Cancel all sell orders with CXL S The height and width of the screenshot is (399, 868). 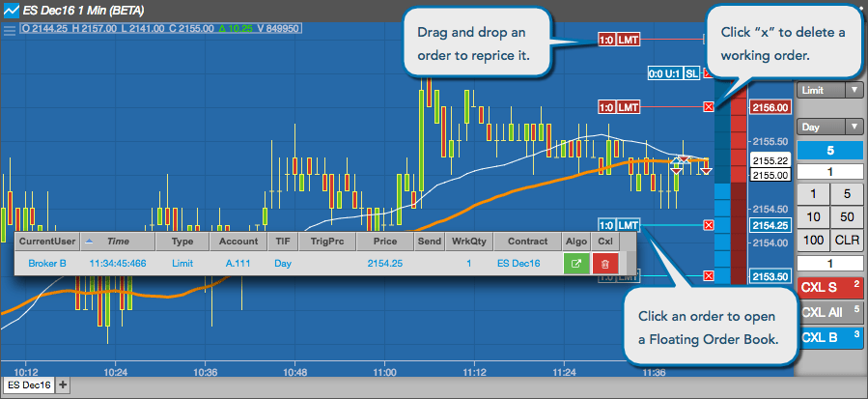(x=829, y=288)
